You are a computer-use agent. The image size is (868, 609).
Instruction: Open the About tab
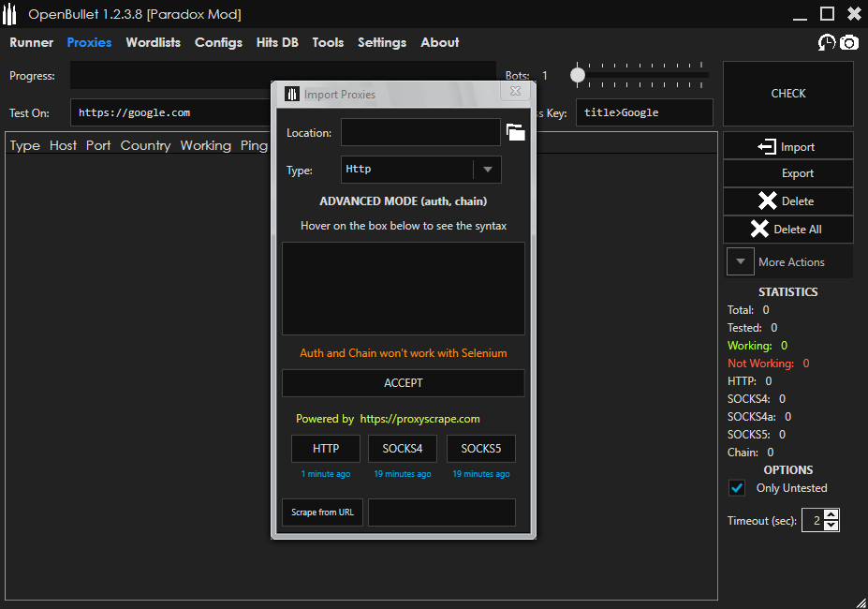click(x=439, y=43)
